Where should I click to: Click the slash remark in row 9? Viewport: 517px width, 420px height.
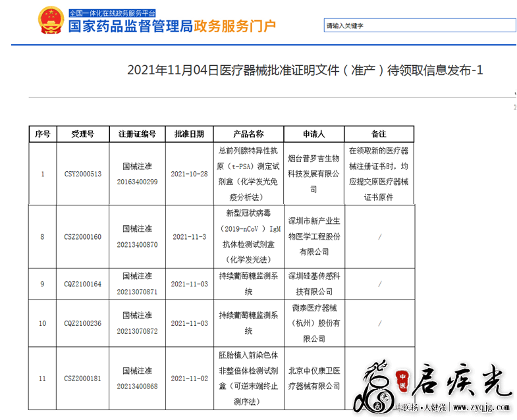coord(380,284)
